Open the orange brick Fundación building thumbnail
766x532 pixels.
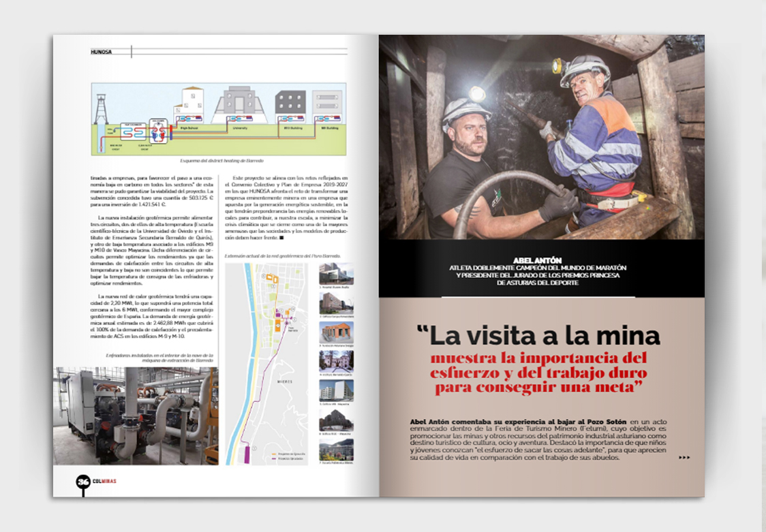click(336, 332)
